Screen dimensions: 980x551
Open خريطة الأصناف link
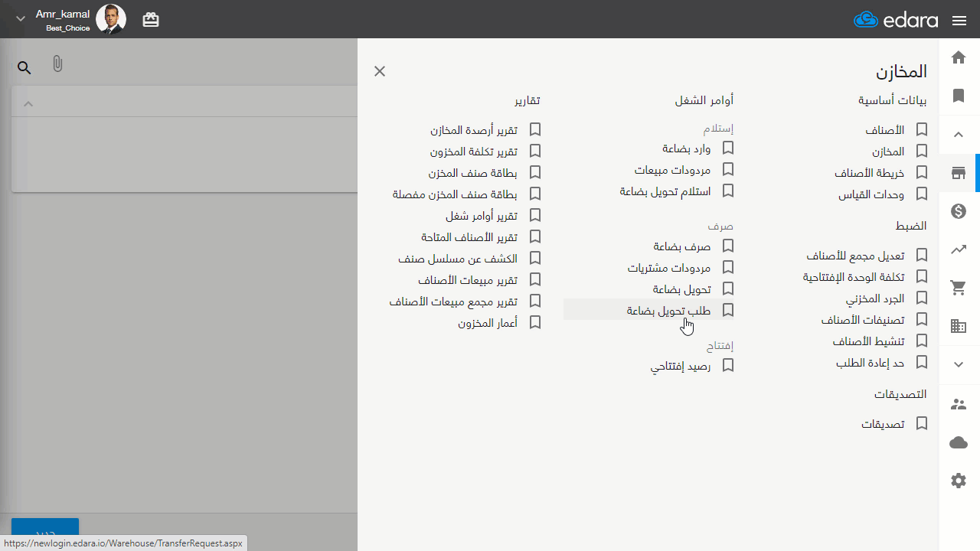point(870,173)
